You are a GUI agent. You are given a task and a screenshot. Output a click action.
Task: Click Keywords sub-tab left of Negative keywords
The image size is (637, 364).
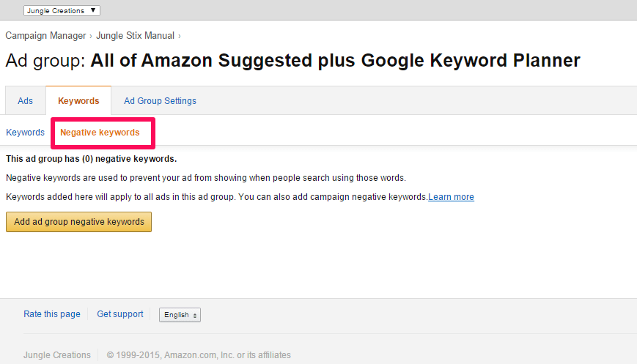point(25,133)
